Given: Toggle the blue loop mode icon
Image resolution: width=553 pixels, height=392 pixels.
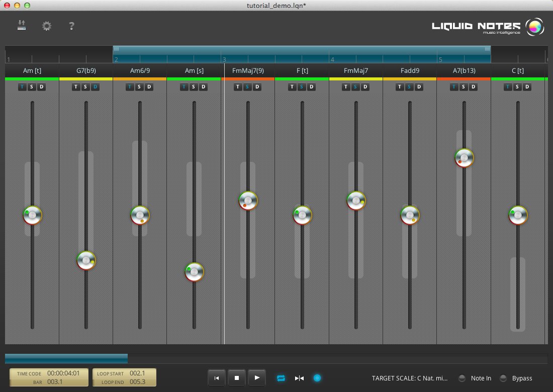Looking at the screenshot, I should click(281, 378).
